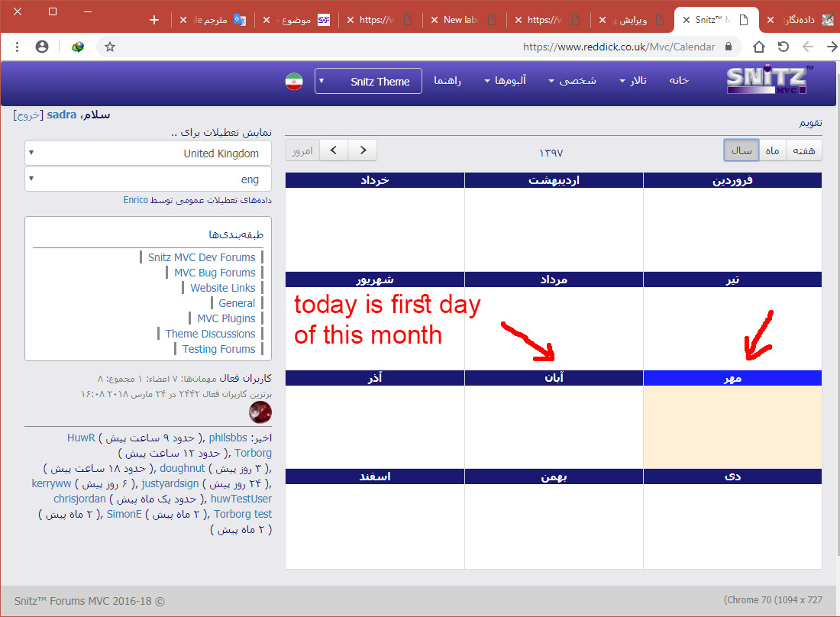The image size is (840, 617).
Task: Click the highlighted مهر month cell
Action: pos(732,426)
